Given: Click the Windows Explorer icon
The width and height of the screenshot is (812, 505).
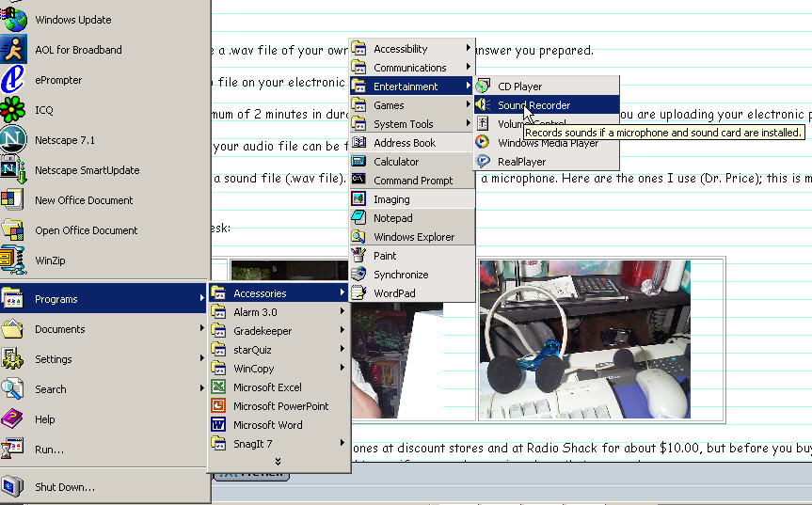Looking at the screenshot, I should click(x=358, y=236).
